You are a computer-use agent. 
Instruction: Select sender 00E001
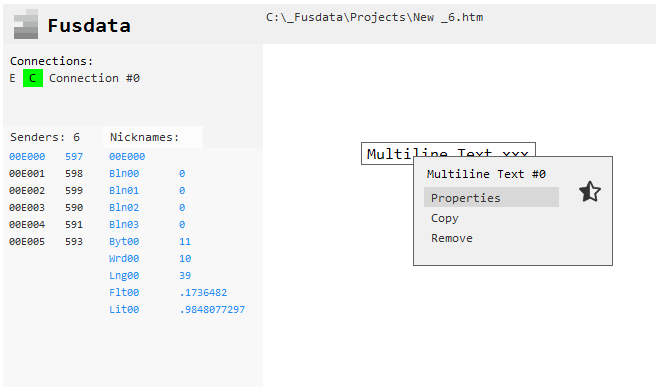(x=27, y=174)
